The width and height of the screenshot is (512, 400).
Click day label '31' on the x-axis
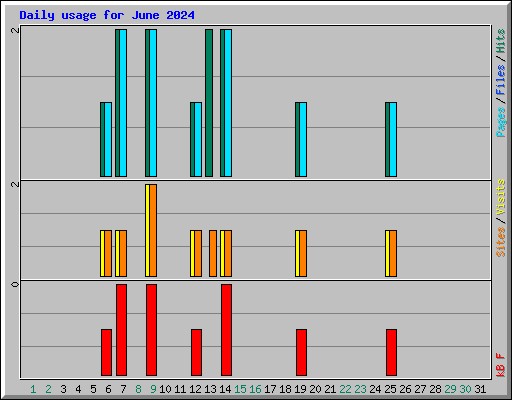pos(480,389)
